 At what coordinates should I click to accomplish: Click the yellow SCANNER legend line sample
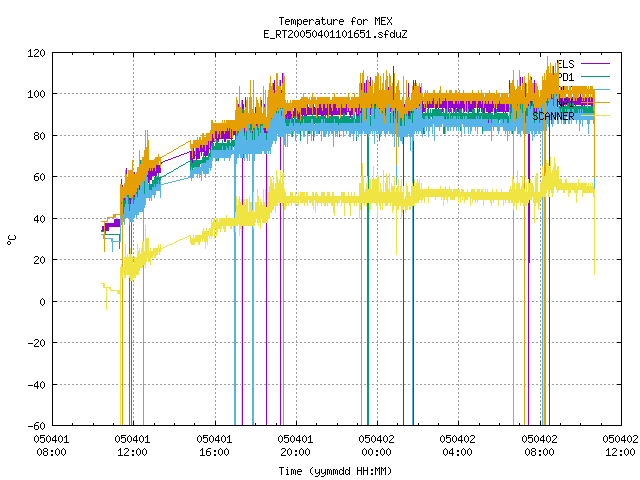pyautogui.click(x=596, y=116)
